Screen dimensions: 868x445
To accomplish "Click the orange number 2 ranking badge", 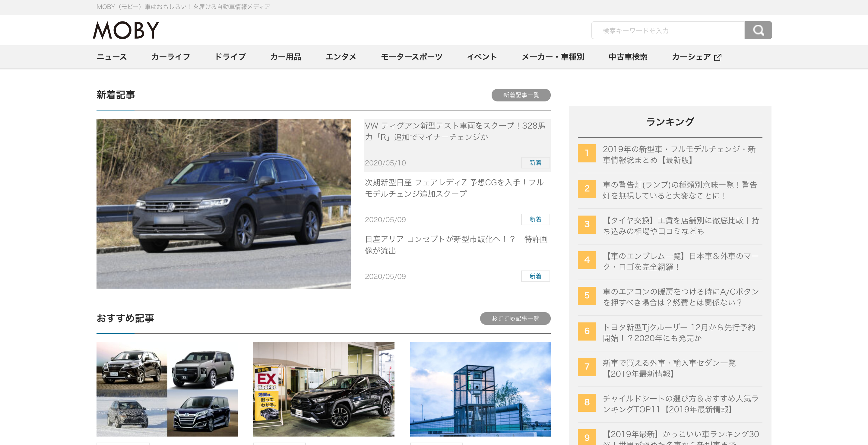I will tap(587, 189).
